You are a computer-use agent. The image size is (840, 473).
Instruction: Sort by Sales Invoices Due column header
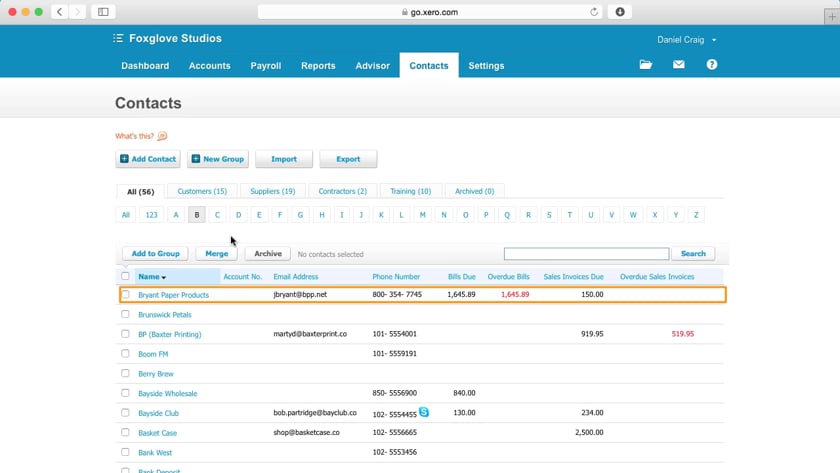coord(573,276)
